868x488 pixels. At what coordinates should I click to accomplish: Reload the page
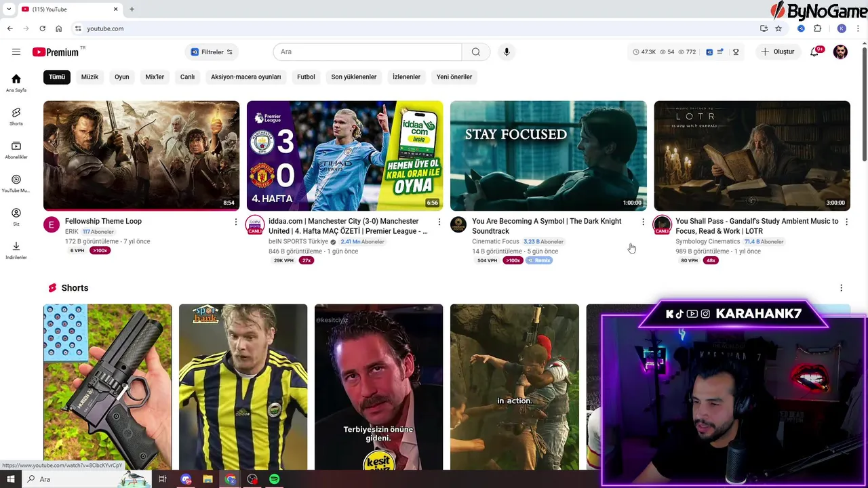click(42, 28)
